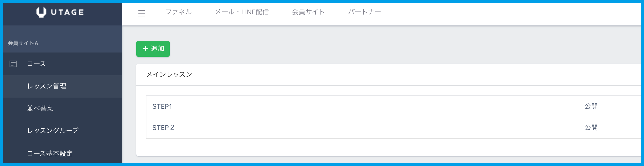Open the ファネル menu
Image resolution: width=644 pixels, height=166 pixels.
tap(179, 12)
